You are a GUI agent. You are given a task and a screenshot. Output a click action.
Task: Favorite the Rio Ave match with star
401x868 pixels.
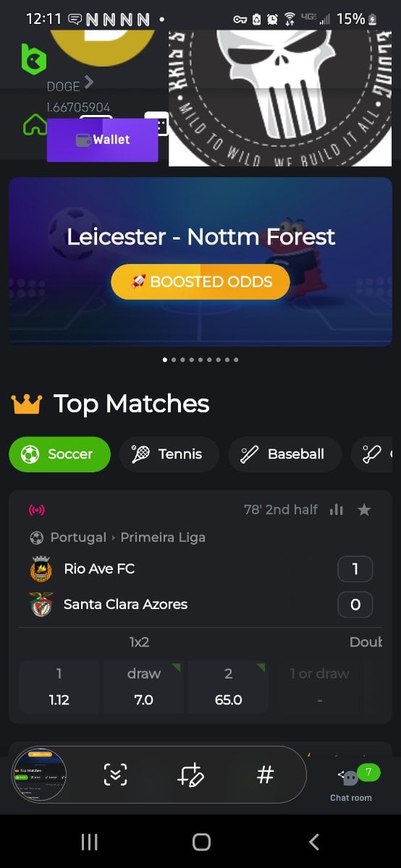(364, 510)
